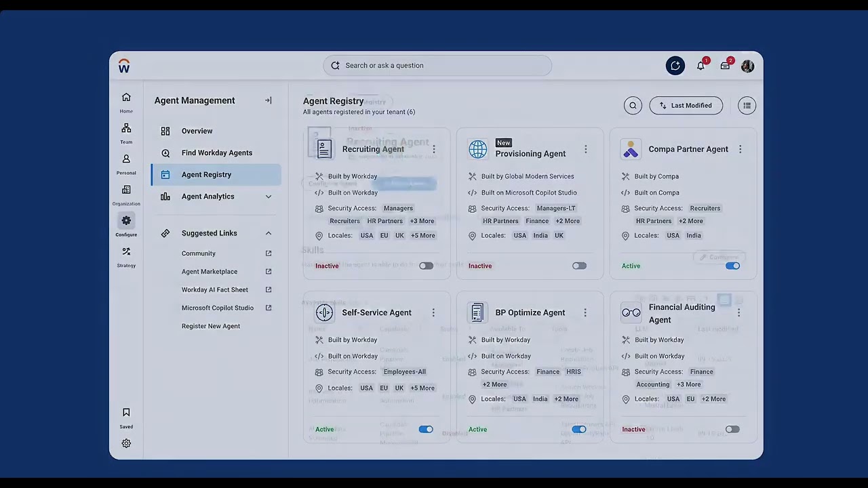Open Financial Auditing Agent options menu

[738, 312]
